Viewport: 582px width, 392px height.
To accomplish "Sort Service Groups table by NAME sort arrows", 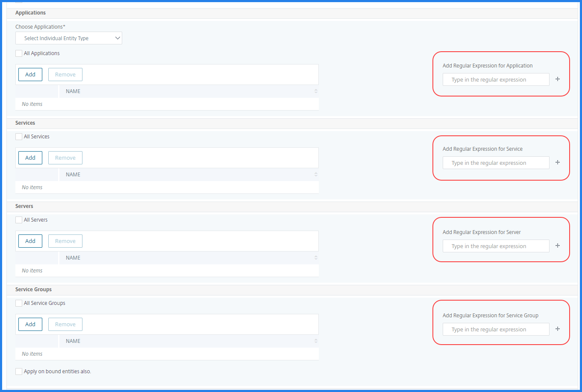I will (316, 341).
